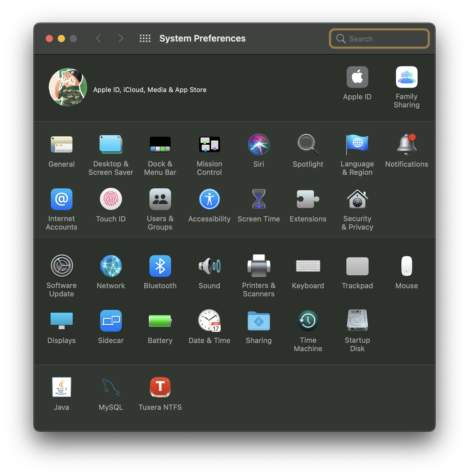
Task: Show all preferences grid button
Action: click(x=145, y=38)
